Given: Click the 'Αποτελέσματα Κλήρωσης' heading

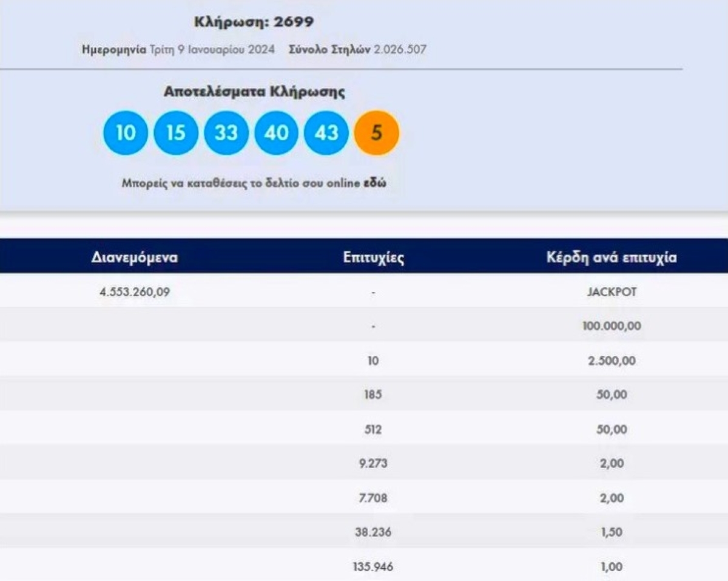Looking at the screenshot, I should tap(254, 92).
